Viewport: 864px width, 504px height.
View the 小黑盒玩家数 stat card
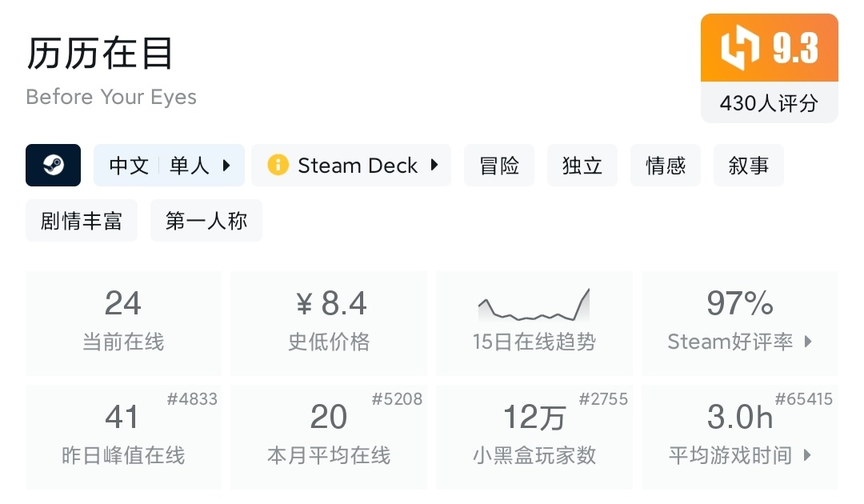click(534, 437)
